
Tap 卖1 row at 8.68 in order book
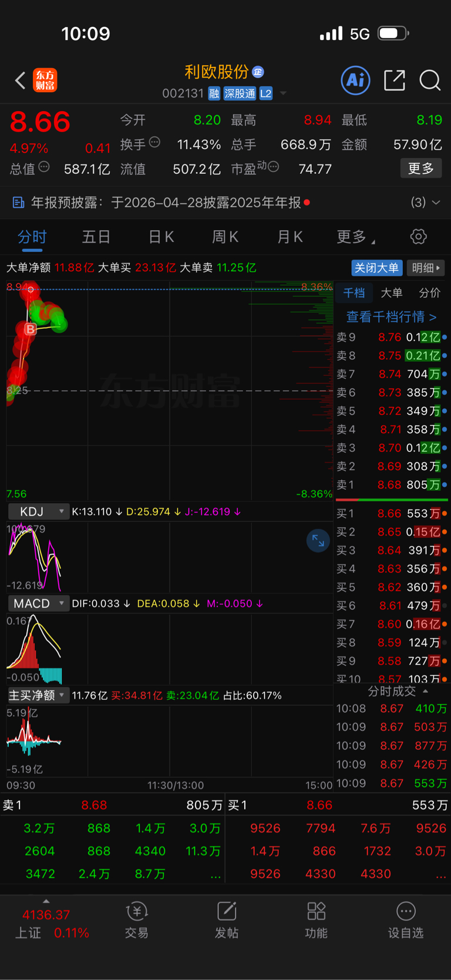(x=392, y=485)
